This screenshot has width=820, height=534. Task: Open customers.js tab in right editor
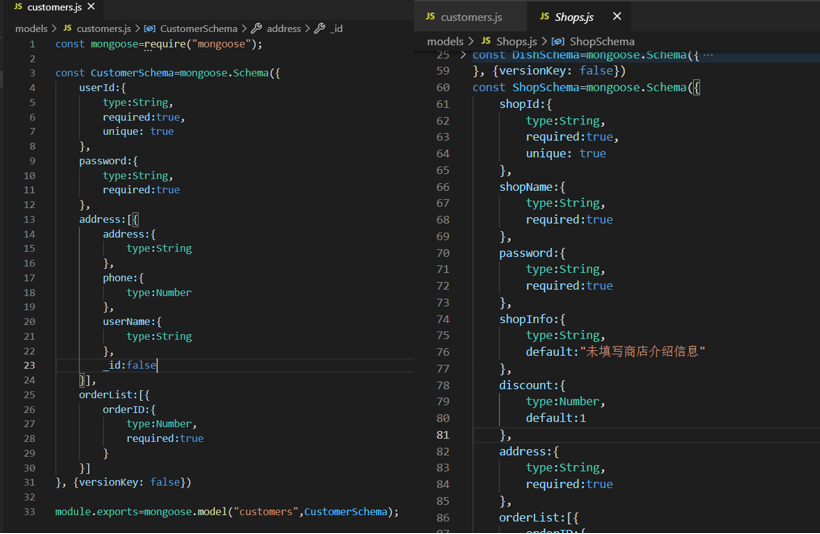(471, 17)
